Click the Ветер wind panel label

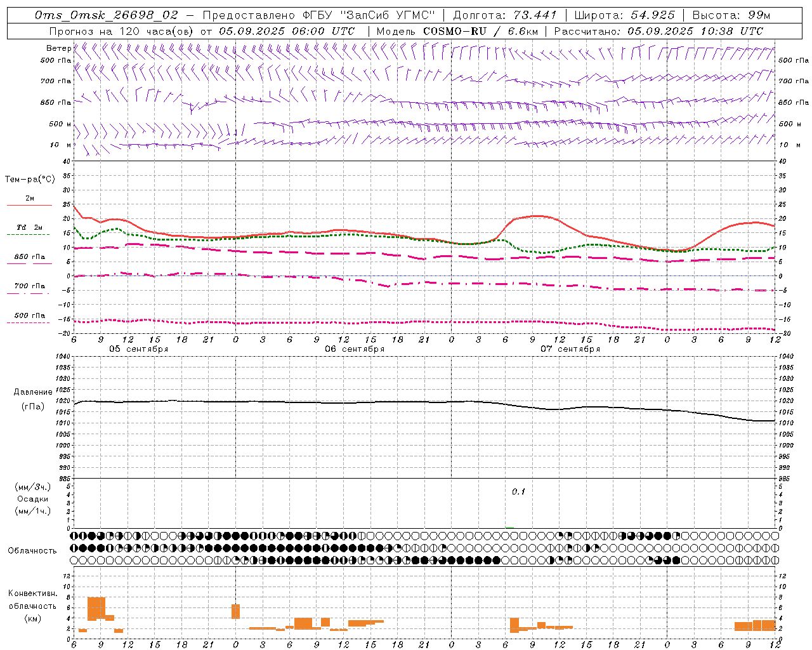[58, 48]
